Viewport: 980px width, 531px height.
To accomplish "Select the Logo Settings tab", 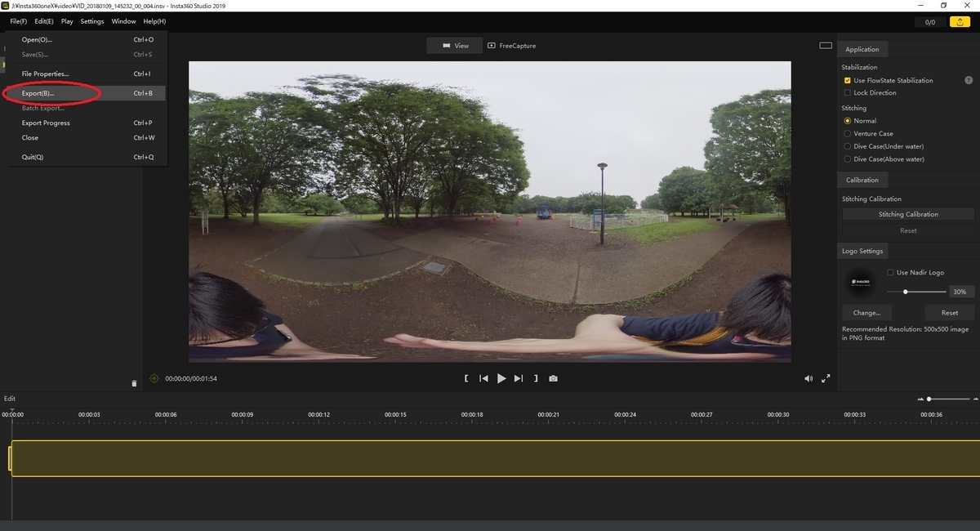I will pos(863,251).
